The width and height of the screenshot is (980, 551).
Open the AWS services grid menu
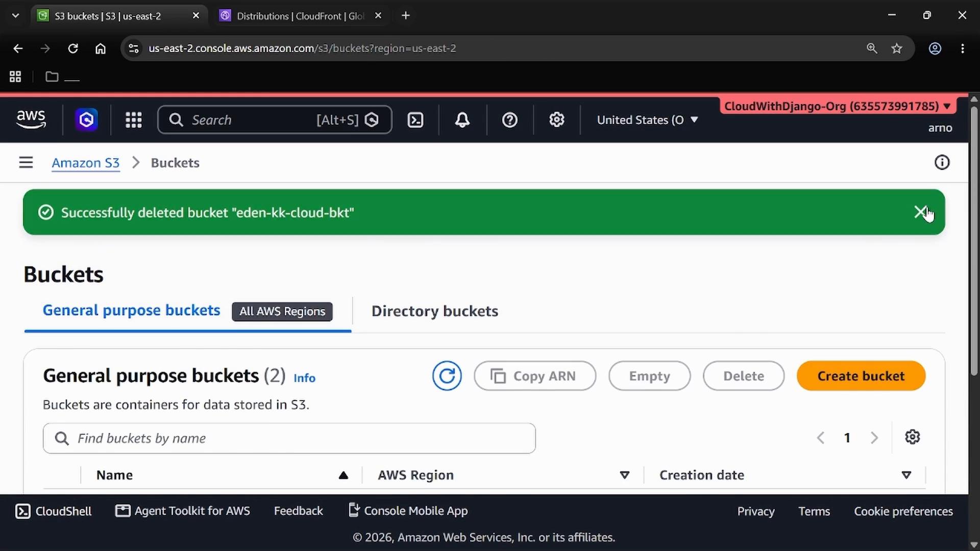tap(134, 120)
